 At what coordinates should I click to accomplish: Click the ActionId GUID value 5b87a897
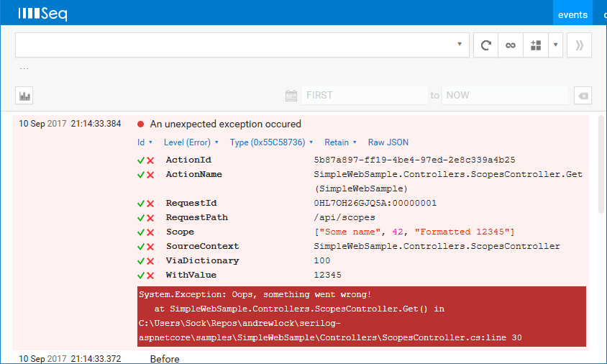414,160
